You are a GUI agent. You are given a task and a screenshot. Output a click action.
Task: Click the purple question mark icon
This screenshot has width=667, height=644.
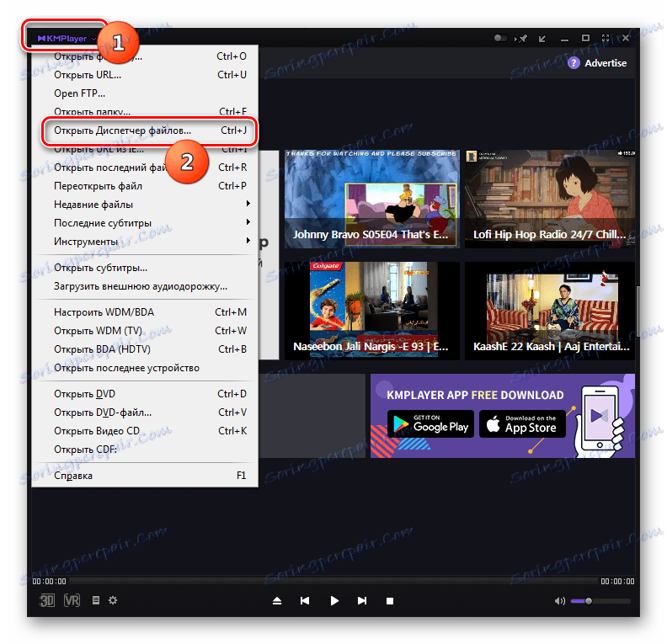574,63
